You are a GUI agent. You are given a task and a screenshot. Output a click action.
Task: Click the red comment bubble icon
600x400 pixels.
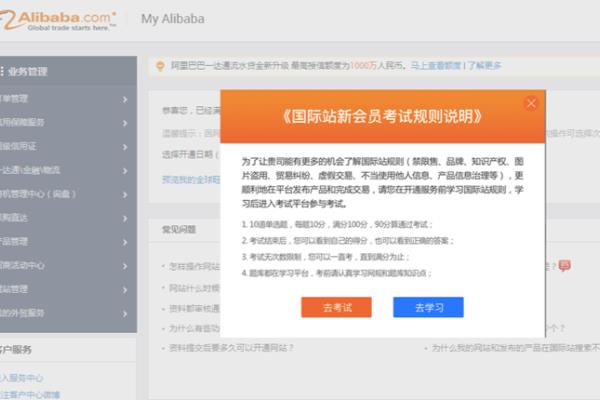click(565, 265)
